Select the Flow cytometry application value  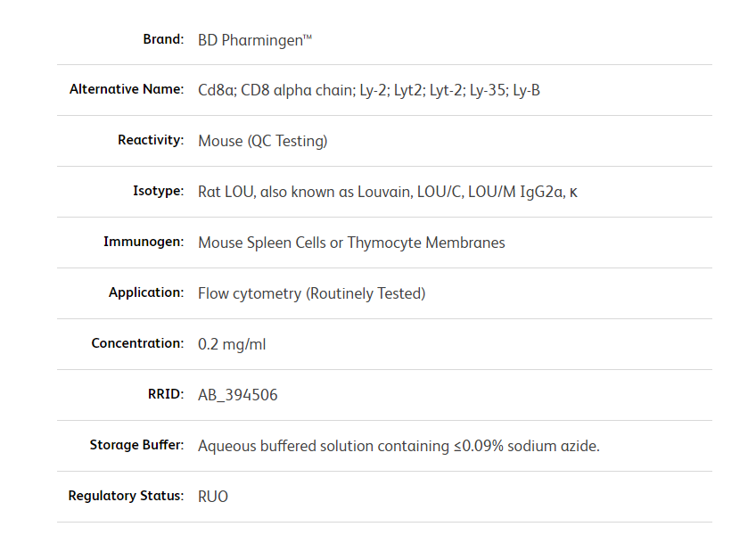(311, 293)
